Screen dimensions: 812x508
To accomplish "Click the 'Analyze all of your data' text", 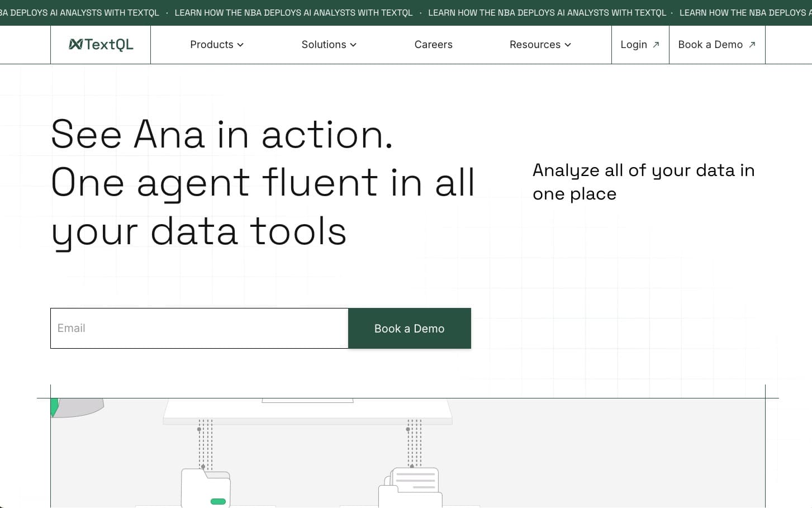I will 644,182.
